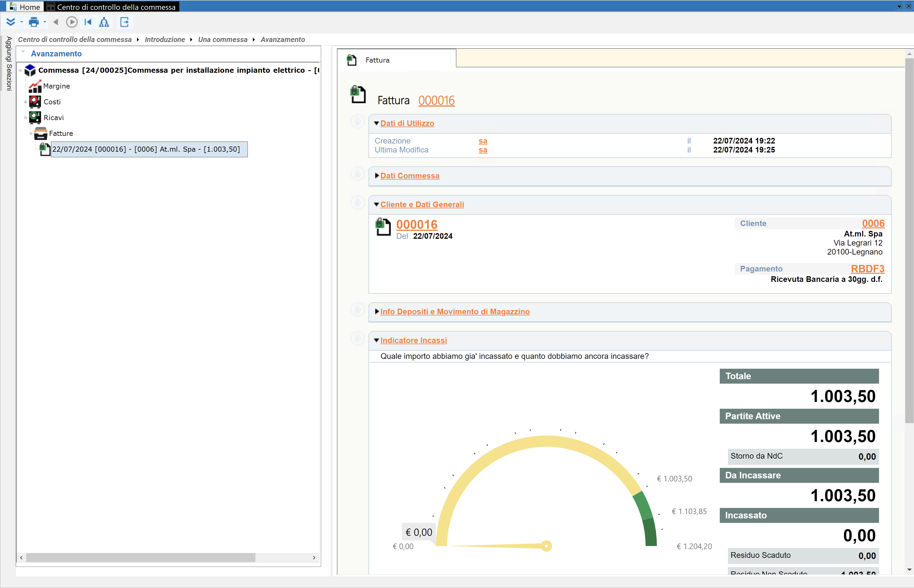Click large invoice icon next to Fattura heading

click(x=358, y=94)
